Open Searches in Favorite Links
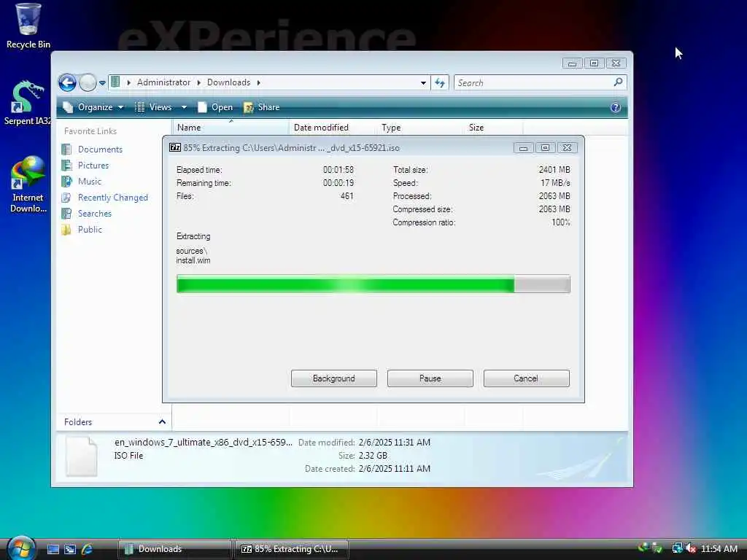 coord(95,214)
